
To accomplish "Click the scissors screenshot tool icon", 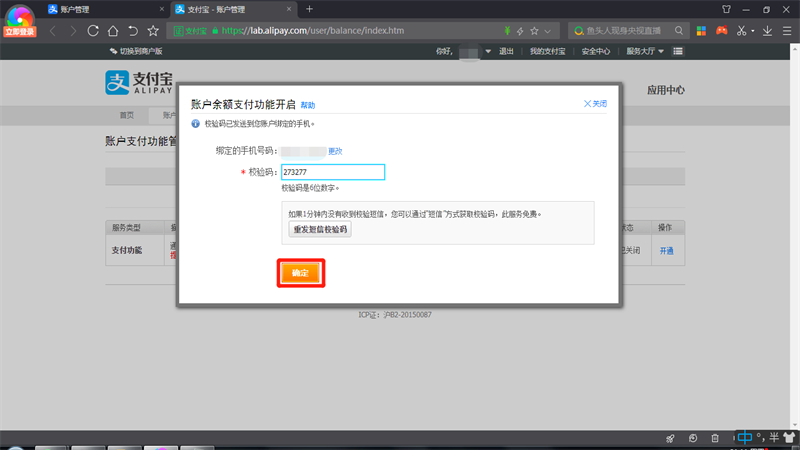I will pyautogui.click(x=741, y=31).
